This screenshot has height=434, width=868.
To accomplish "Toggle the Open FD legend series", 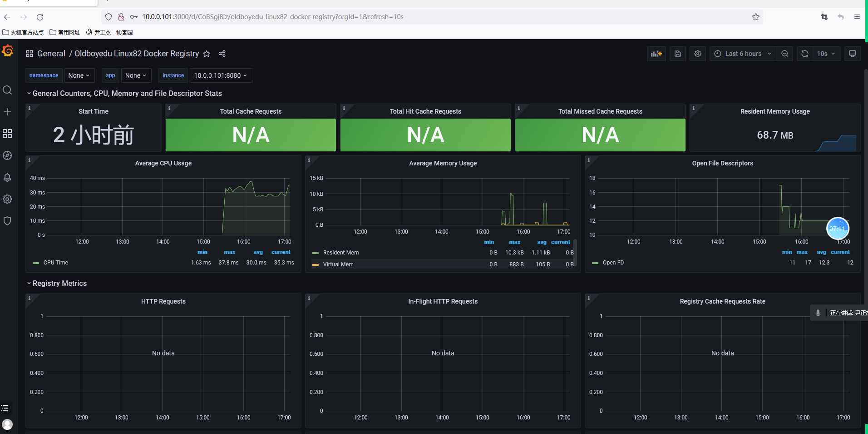I will click(613, 263).
